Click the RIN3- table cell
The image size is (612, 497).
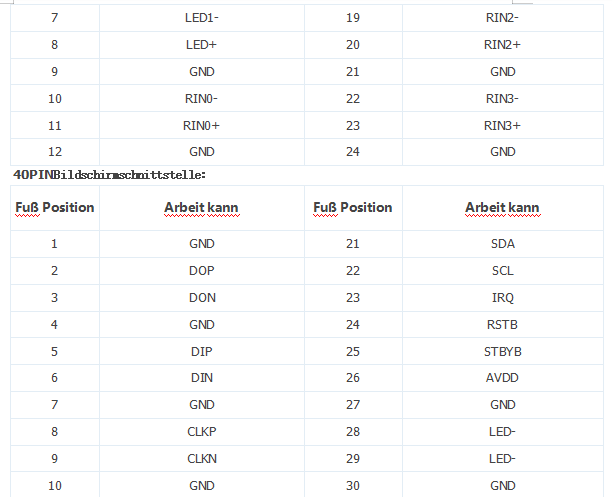coord(502,98)
